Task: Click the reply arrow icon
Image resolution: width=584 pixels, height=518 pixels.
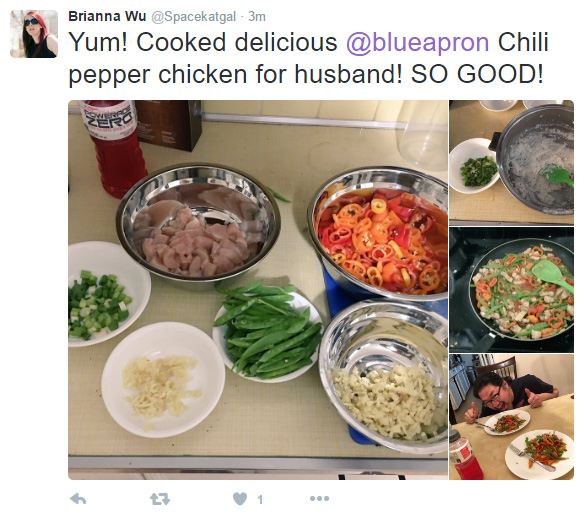Action: 78,499
